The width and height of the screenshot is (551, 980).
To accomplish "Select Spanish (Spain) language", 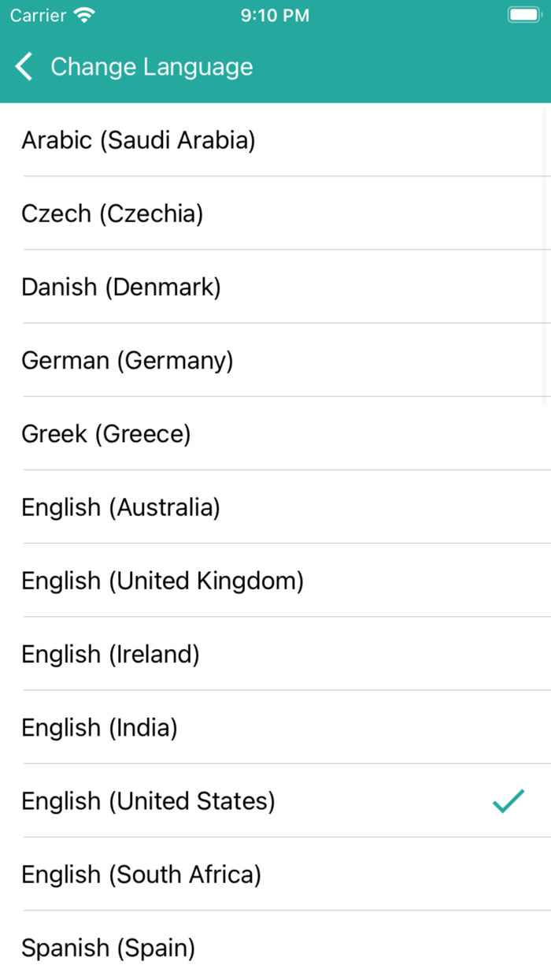I will 109,948.
